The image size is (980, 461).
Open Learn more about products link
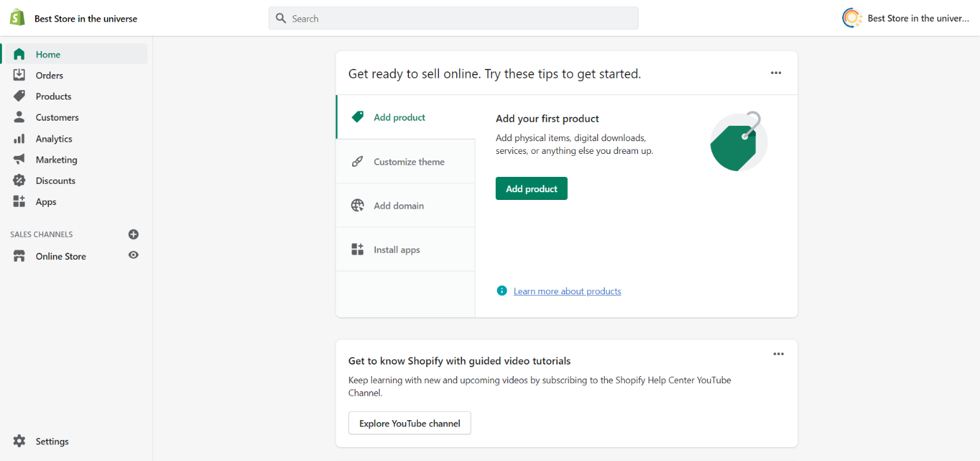click(567, 291)
